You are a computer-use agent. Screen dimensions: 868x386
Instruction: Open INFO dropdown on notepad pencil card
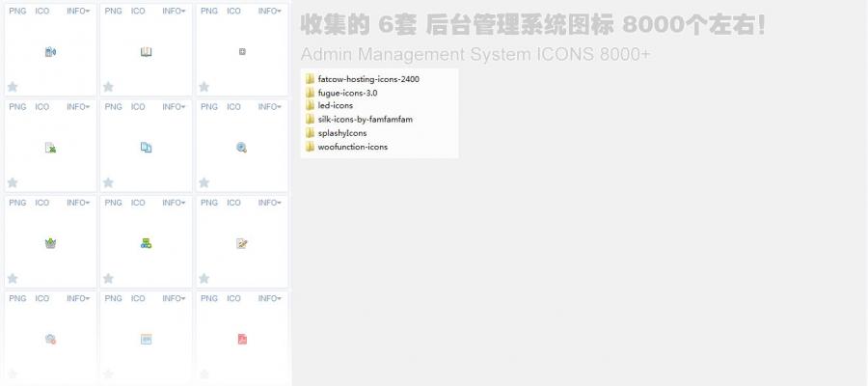pos(270,203)
